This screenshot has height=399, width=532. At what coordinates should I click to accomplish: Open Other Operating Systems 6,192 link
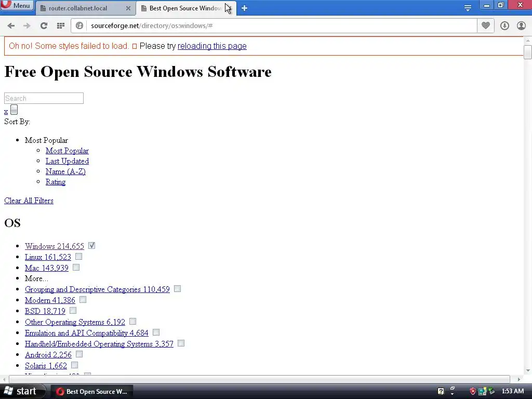click(x=75, y=322)
